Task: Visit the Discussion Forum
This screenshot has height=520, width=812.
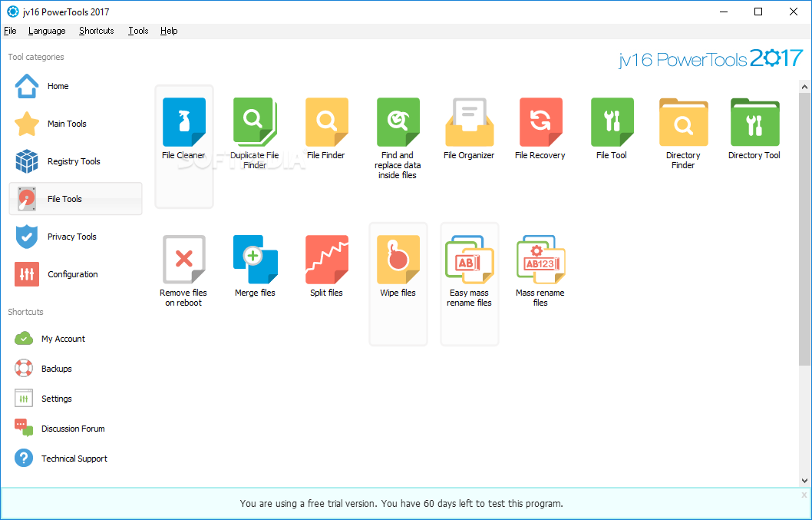Action: 60,429
